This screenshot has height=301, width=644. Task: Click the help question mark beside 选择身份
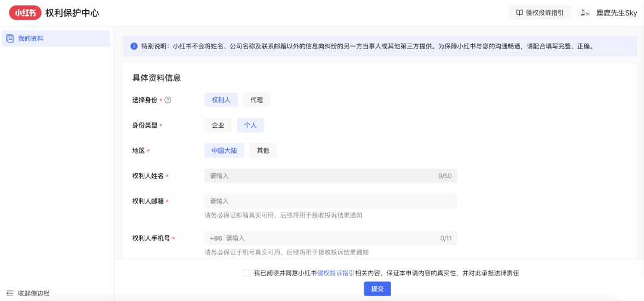click(x=168, y=100)
